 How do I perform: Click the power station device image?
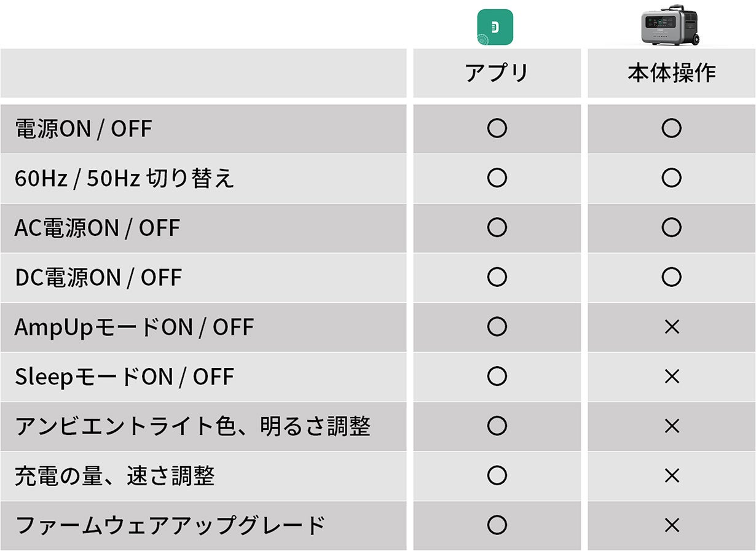[671, 28]
